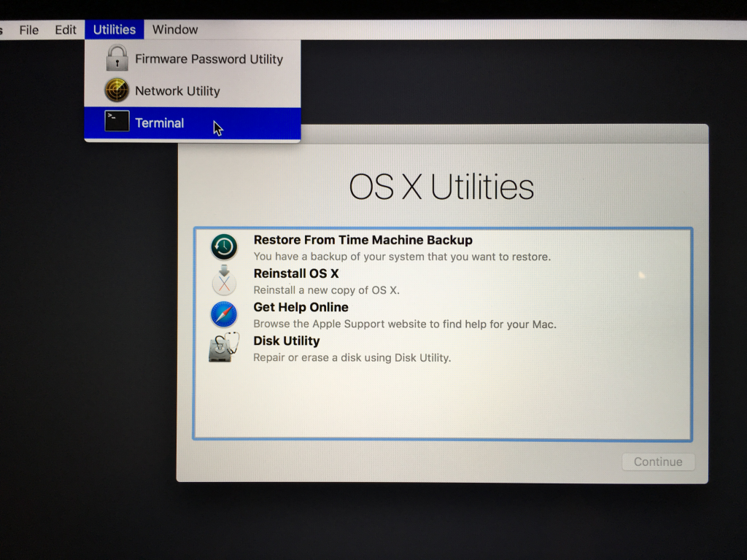The image size is (747, 560).
Task: Click the OS X Utilities window title
Action: [x=442, y=187]
